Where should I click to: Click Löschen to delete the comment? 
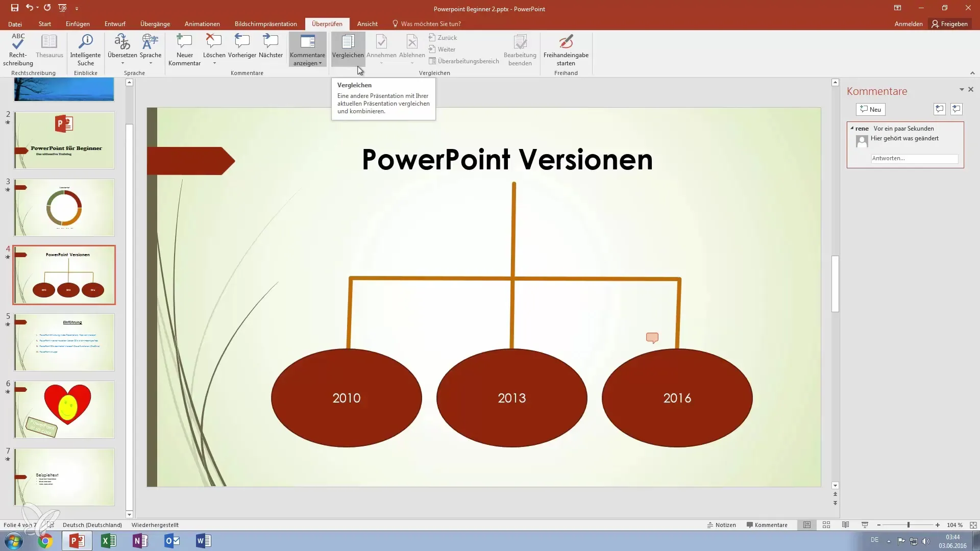pyautogui.click(x=214, y=46)
